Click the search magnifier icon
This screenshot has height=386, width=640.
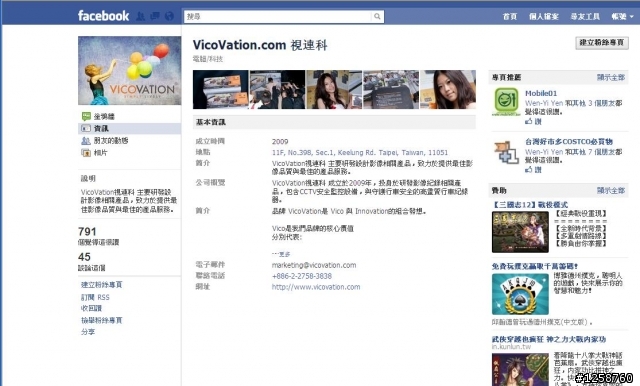click(x=377, y=16)
